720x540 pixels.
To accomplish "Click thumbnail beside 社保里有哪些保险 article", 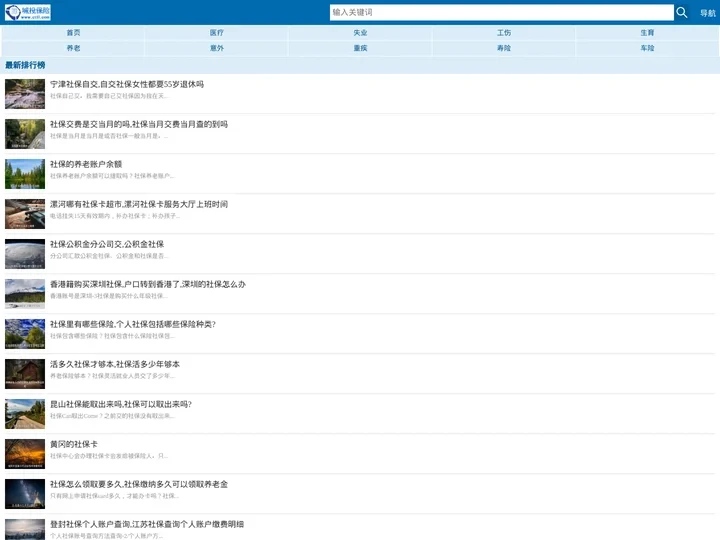I will 25,333.
